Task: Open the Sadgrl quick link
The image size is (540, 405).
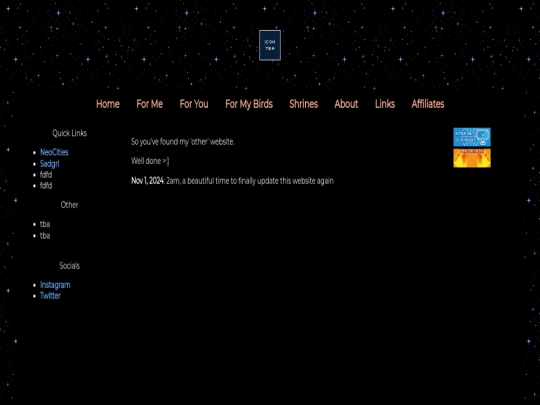Action: pos(50,164)
